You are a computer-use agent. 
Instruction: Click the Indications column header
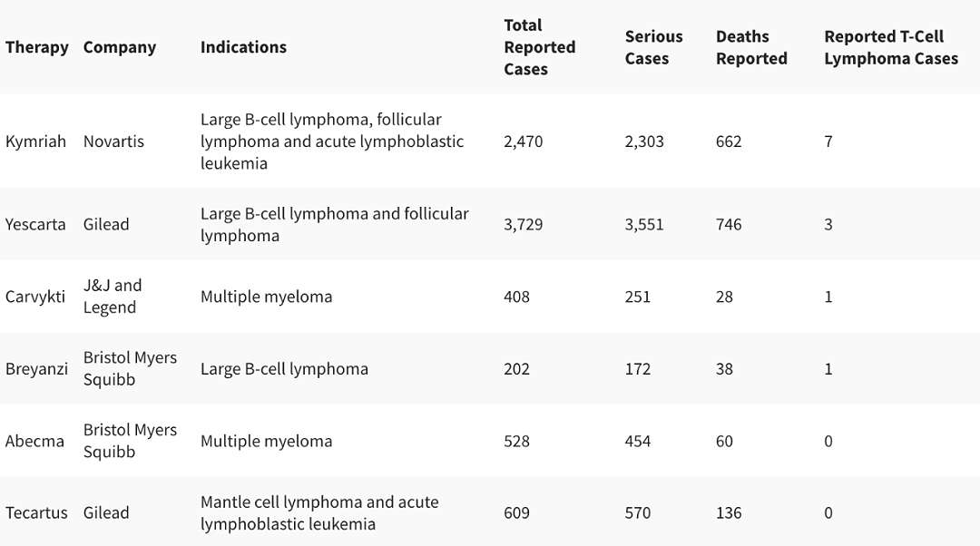click(x=243, y=47)
